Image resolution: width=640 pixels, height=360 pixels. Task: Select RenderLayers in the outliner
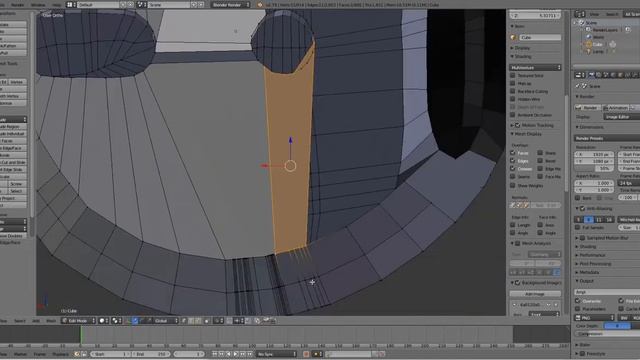click(605, 30)
